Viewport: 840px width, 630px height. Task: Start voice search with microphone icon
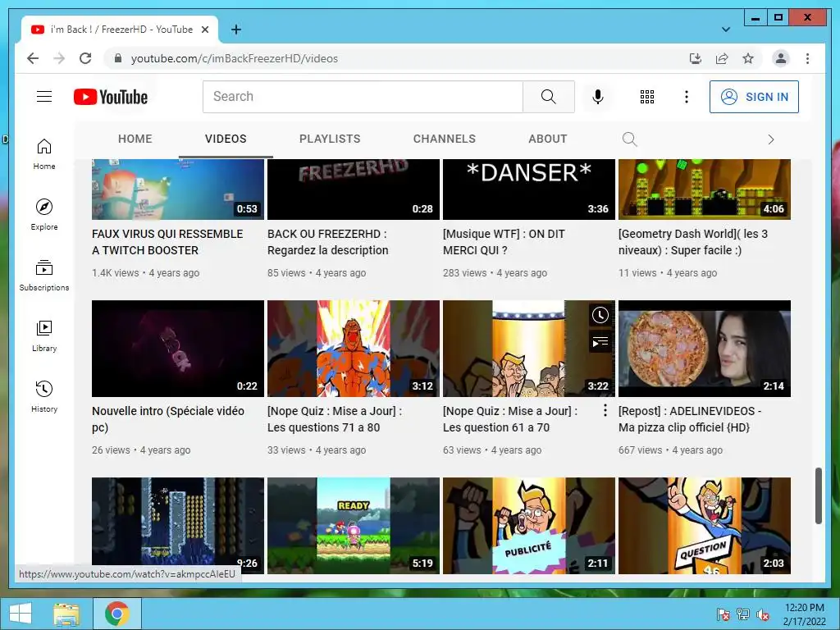(598, 97)
